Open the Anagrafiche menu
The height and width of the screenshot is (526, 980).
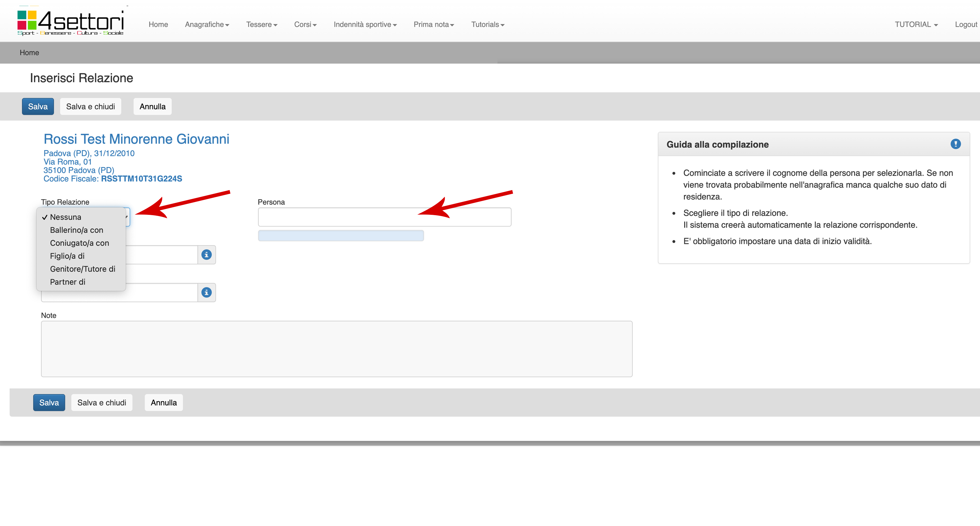[x=206, y=24]
